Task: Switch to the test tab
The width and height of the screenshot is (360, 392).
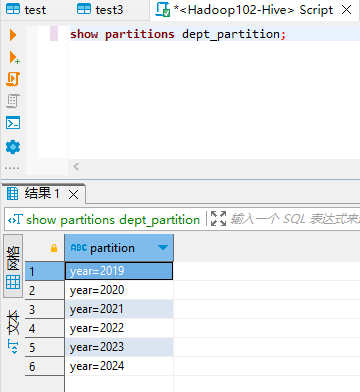Action: 26,10
